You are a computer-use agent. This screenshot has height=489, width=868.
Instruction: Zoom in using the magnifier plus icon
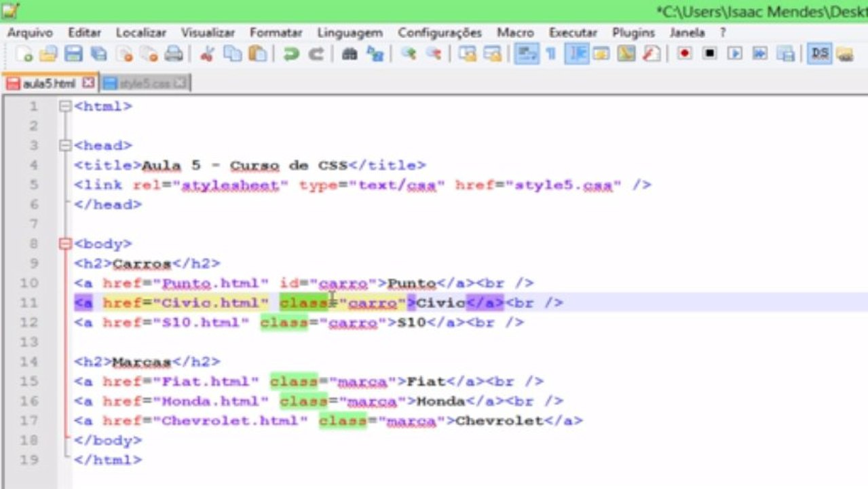click(x=408, y=54)
